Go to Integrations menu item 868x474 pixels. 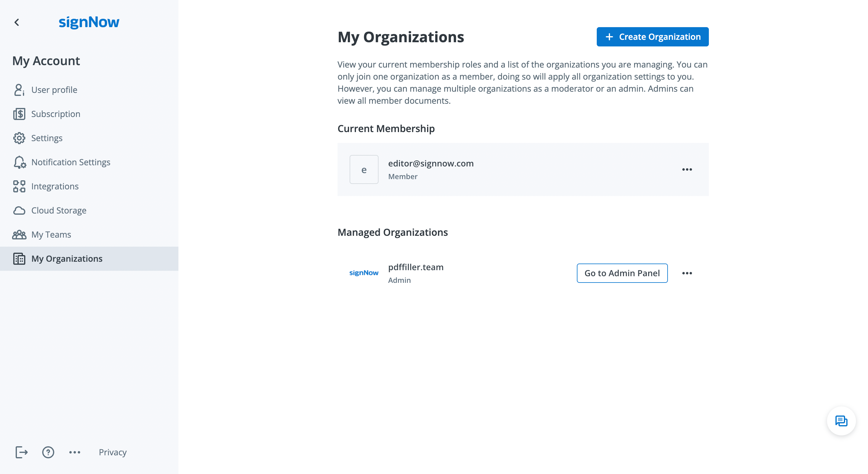[x=55, y=186]
